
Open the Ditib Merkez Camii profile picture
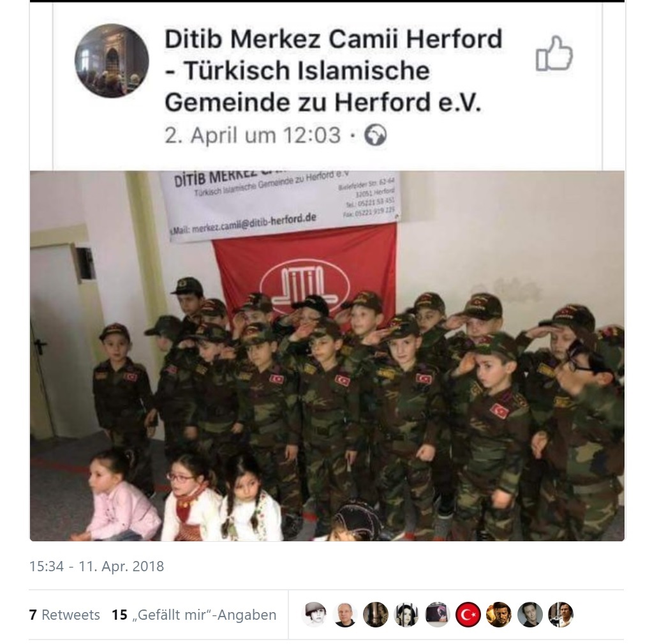pos(112,61)
